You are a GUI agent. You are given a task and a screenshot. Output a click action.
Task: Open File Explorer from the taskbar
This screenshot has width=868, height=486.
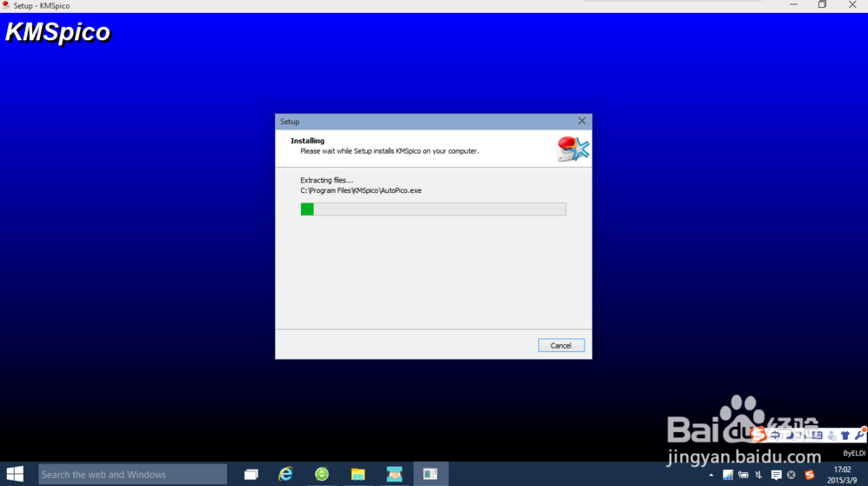click(357, 475)
